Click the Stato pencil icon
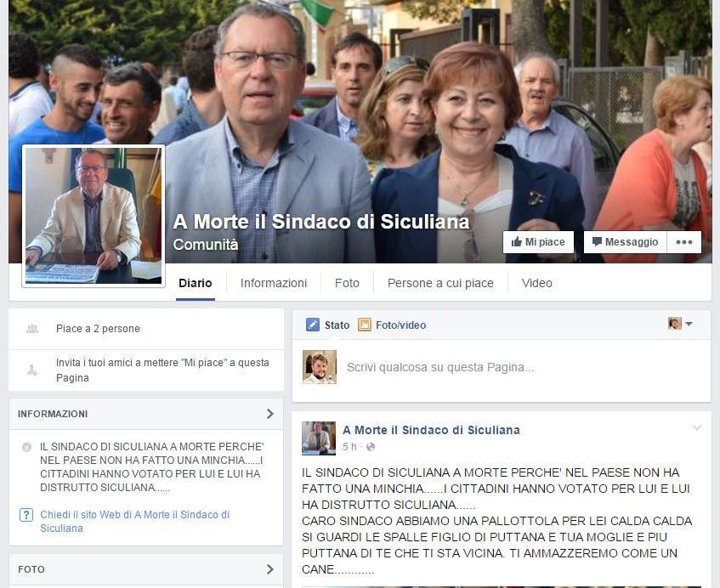 pos(313,325)
